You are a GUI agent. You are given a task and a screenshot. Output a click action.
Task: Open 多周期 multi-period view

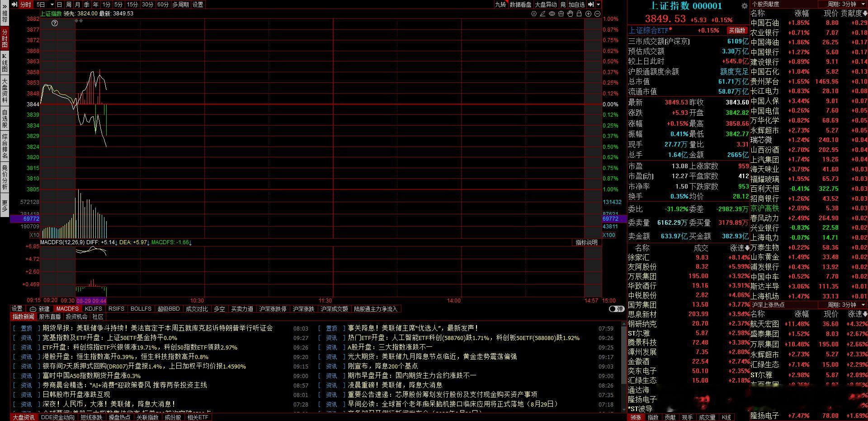(180, 5)
